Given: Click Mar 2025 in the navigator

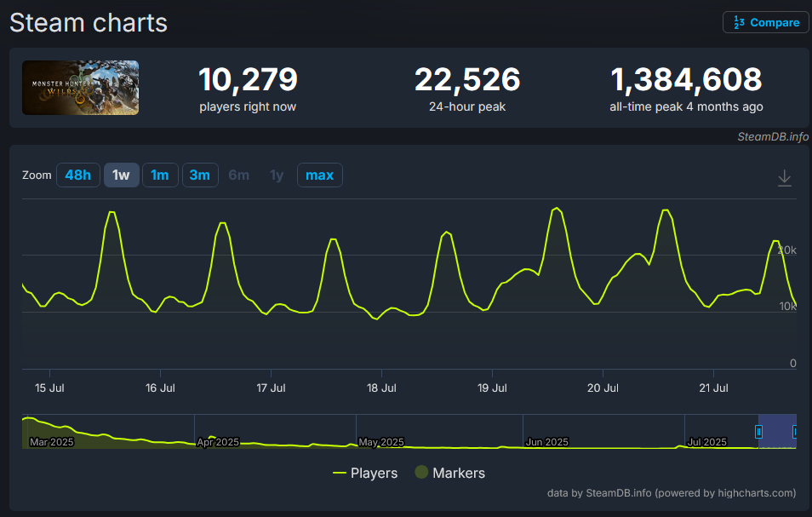Looking at the screenshot, I should pyautogui.click(x=51, y=442).
